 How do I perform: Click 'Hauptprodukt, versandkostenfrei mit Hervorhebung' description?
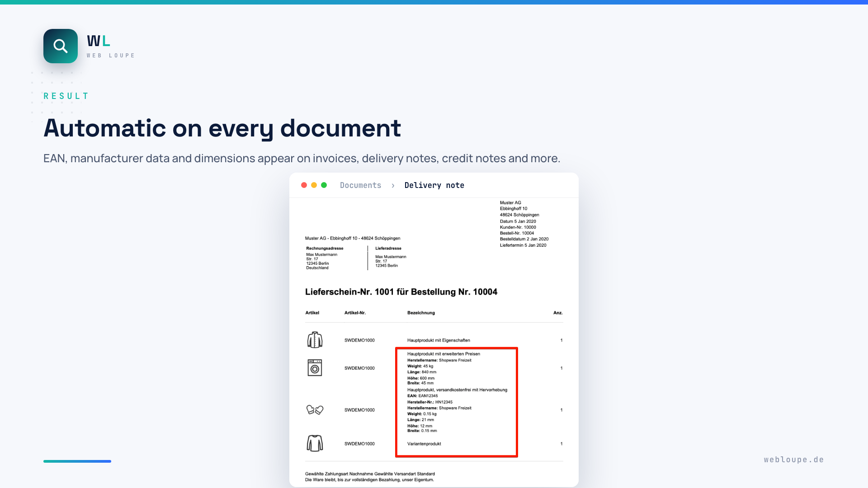click(x=457, y=390)
